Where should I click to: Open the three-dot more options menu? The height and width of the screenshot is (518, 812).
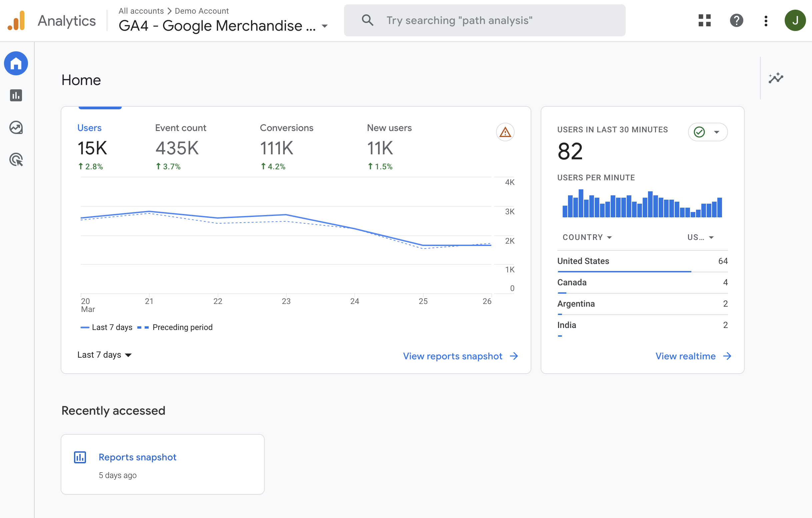(766, 20)
